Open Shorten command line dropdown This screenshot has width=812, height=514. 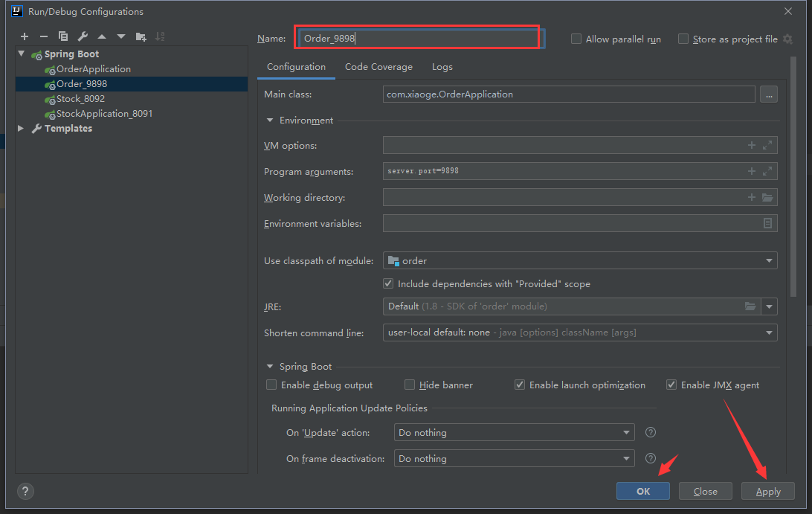[x=580, y=333]
